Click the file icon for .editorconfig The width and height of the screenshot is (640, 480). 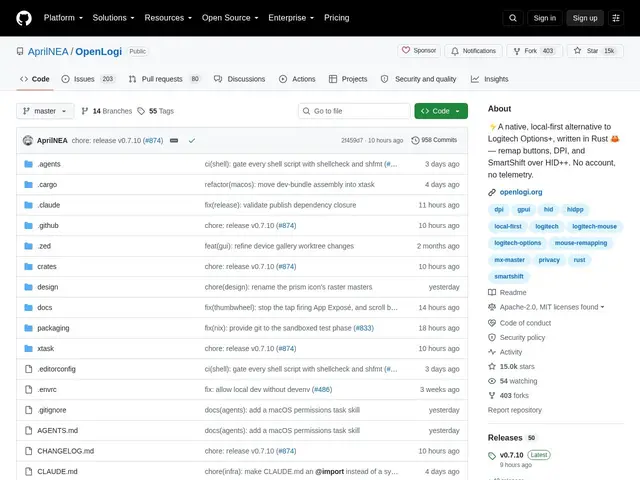[x=28, y=369]
